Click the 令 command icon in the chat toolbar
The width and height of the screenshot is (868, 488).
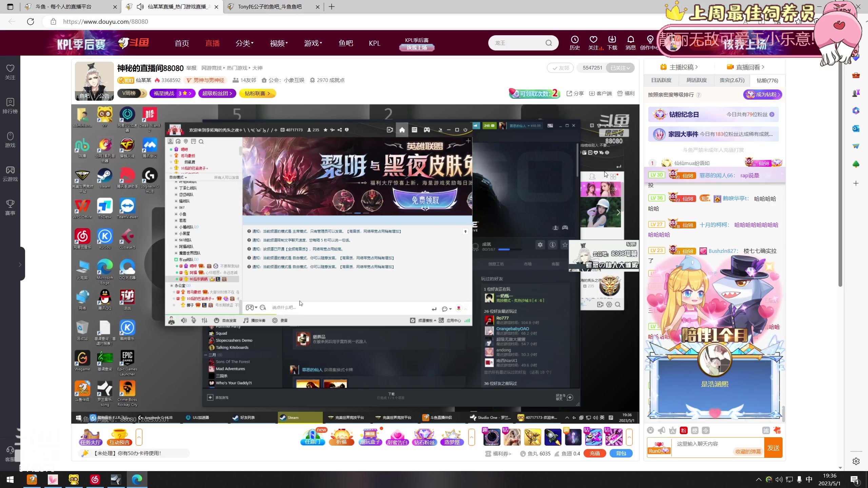[706, 430]
